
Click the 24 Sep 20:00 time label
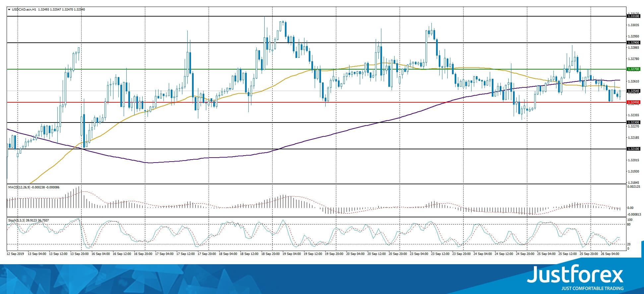coord(525,254)
